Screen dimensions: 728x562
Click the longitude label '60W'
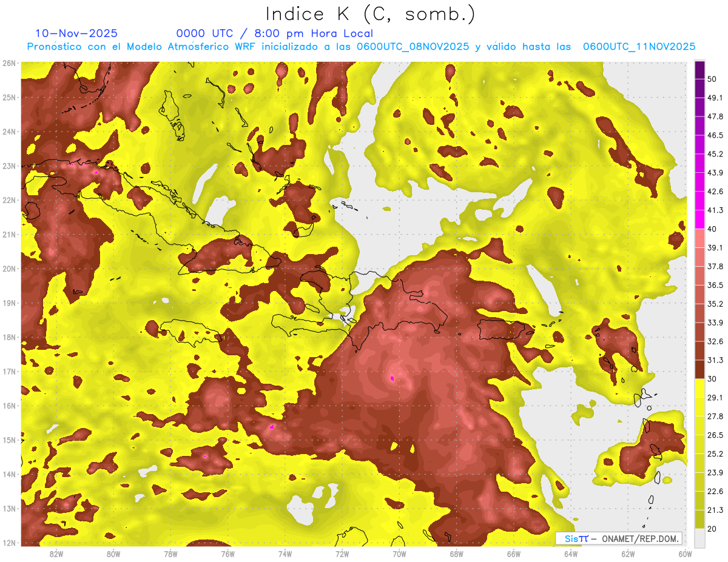click(x=685, y=554)
